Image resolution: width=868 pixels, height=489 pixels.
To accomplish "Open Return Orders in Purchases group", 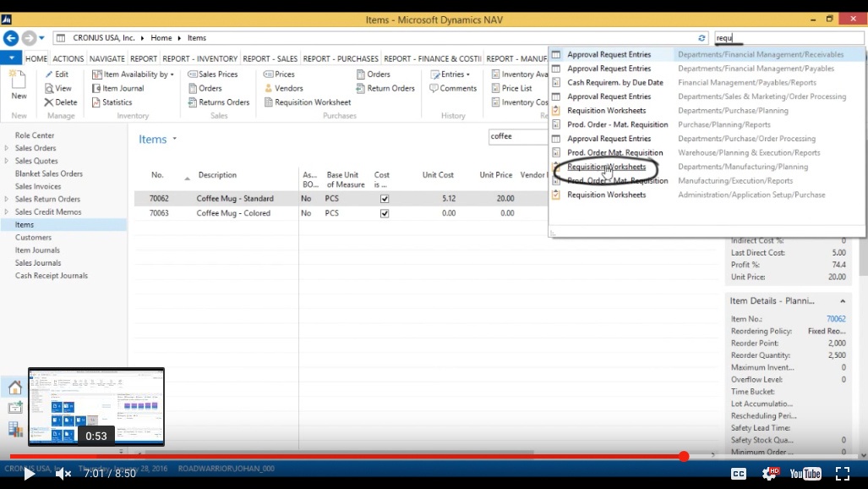I will point(385,88).
